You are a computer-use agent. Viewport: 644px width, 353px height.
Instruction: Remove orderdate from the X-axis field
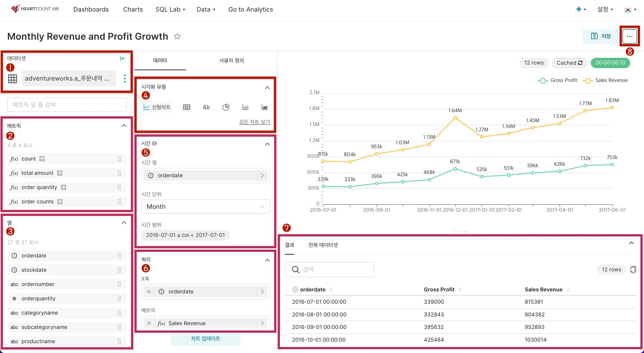[x=149, y=292]
